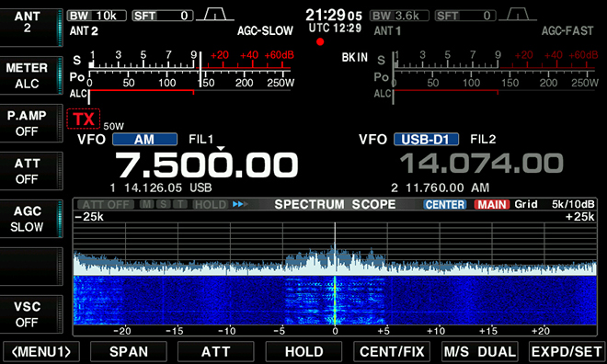Toggle the ATT OFF attenuator side button
Viewport: 607px width, 364px height.
point(31,171)
